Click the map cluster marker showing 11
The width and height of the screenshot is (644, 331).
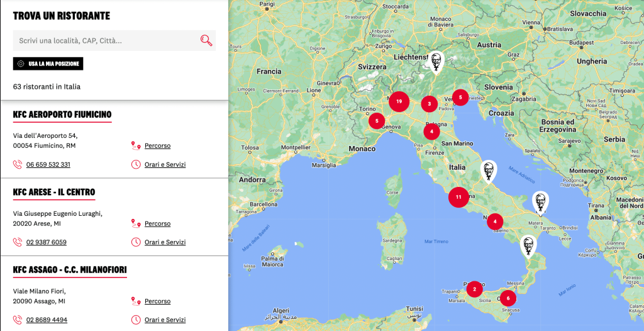[x=458, y=197]
